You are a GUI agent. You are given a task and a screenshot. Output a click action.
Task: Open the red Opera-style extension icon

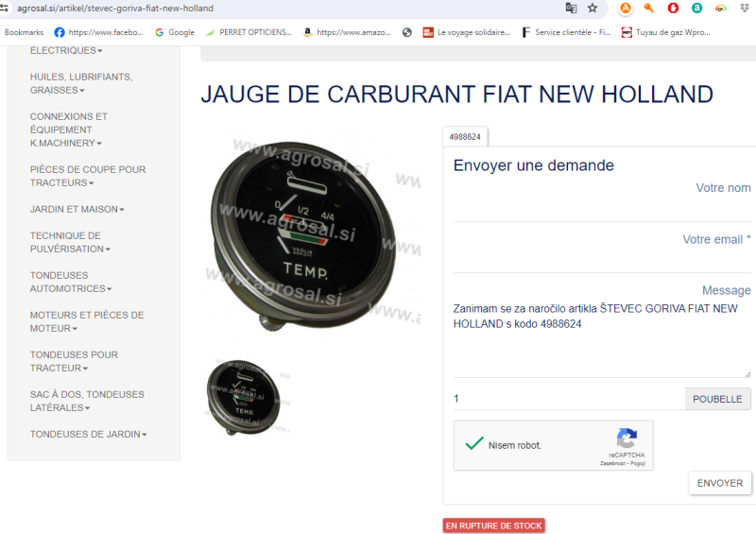tap(673, 8)
